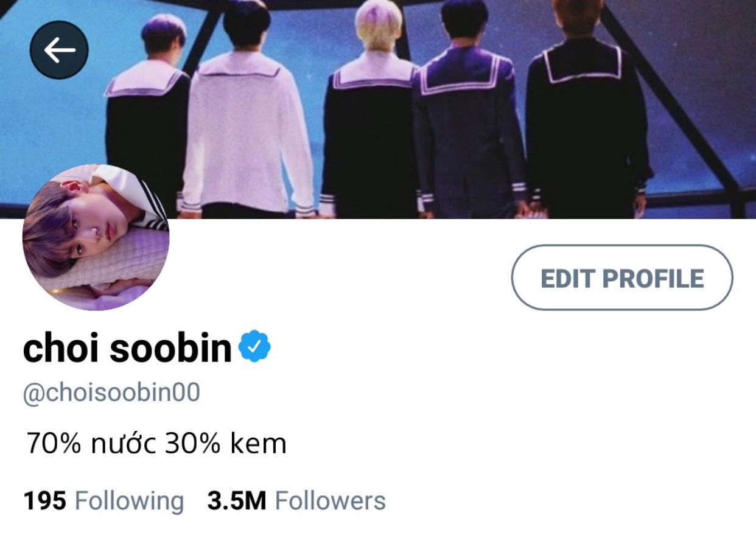Screen dimensions: 756x541
Task: Click the bio text 70% nước 30% kem
Action: (x=156, y=444)
